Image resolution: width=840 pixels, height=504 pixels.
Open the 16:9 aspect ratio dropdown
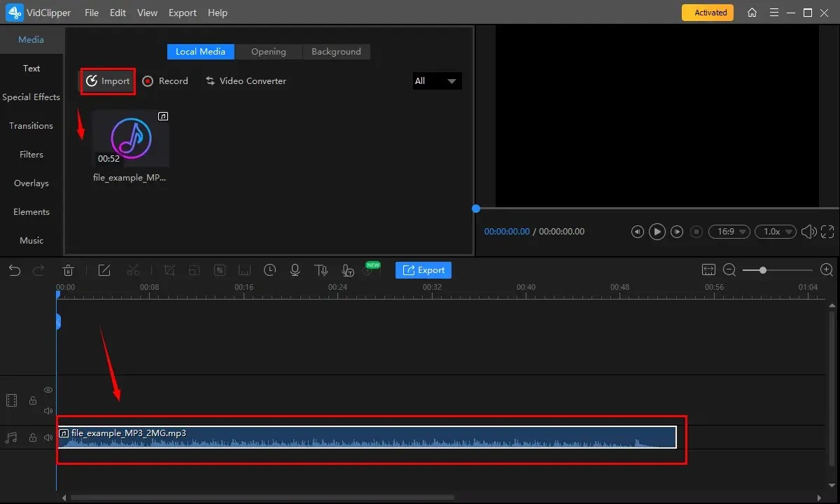[729, 232]
